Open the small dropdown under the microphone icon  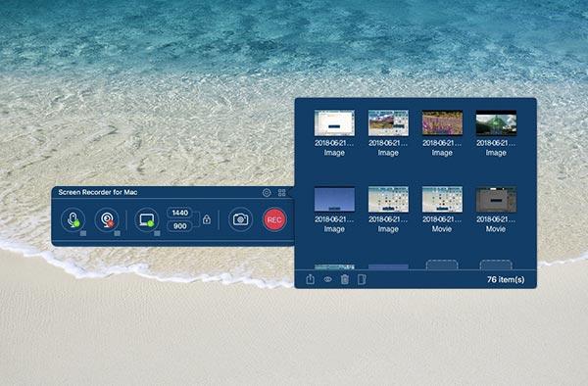[83, 233]
